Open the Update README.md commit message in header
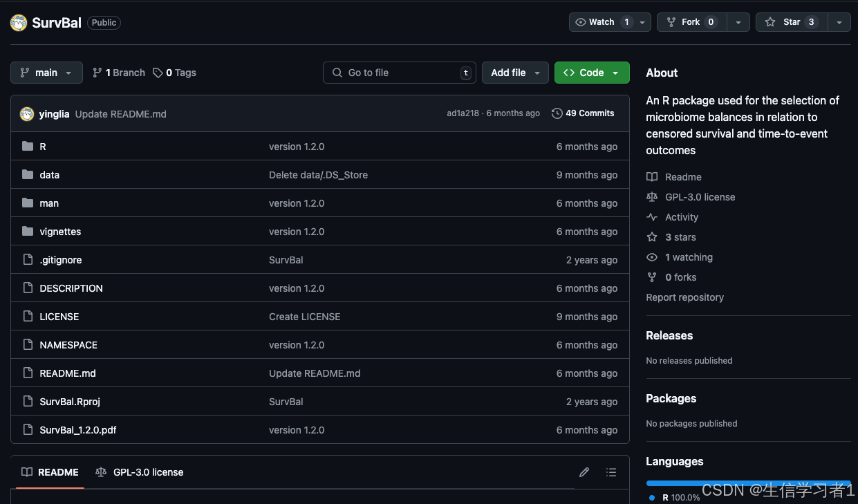 [121, 114]
